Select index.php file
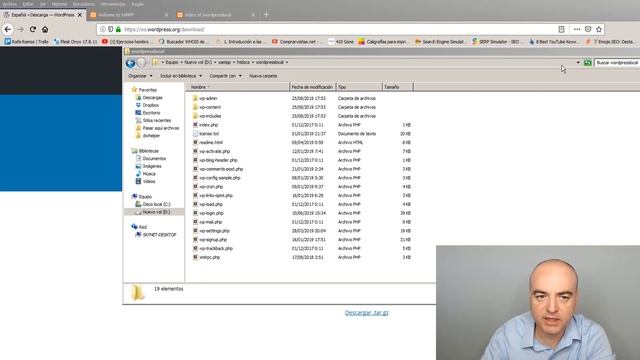 pyautogui.click(x=208, y=125)
